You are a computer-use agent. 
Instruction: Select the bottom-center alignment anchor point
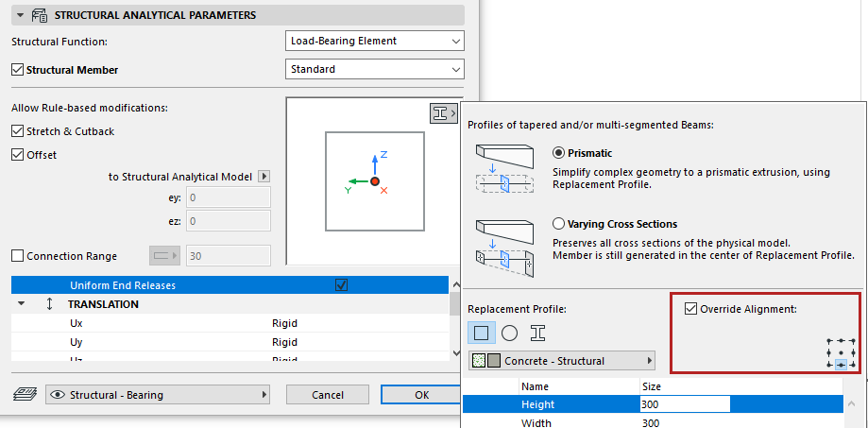point(841,365)
